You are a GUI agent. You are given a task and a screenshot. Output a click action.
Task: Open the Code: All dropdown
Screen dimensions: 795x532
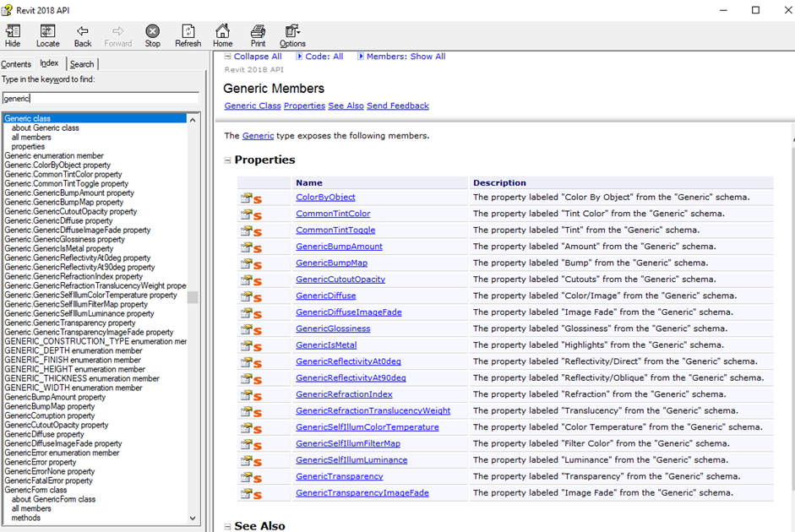pyautogui.click(x=319, y=57)
